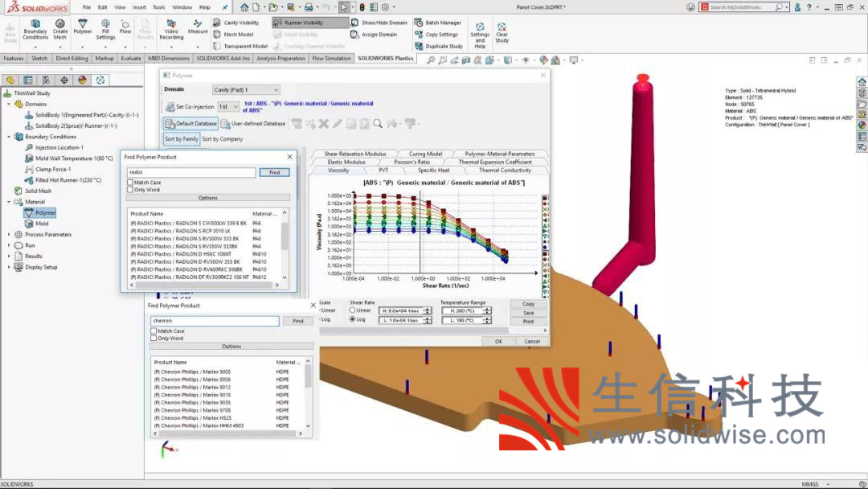Open the FeatureManager design tree panel tab

click(x=10, y=80)
